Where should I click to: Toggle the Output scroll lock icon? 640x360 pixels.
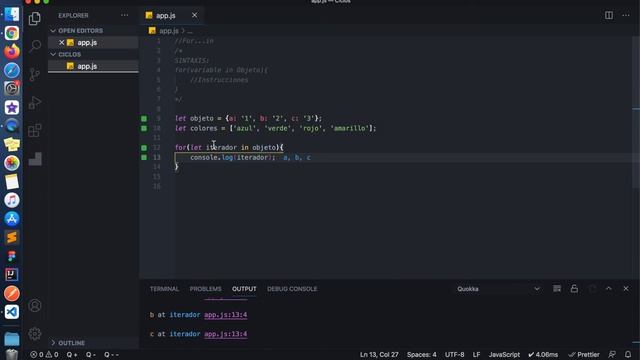574,289
